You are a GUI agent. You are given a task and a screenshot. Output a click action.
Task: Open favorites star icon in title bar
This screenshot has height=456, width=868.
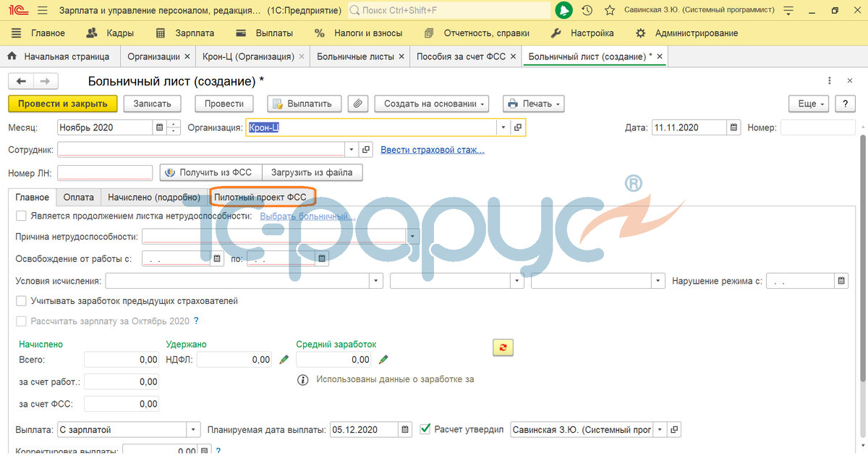coord(610,10)
